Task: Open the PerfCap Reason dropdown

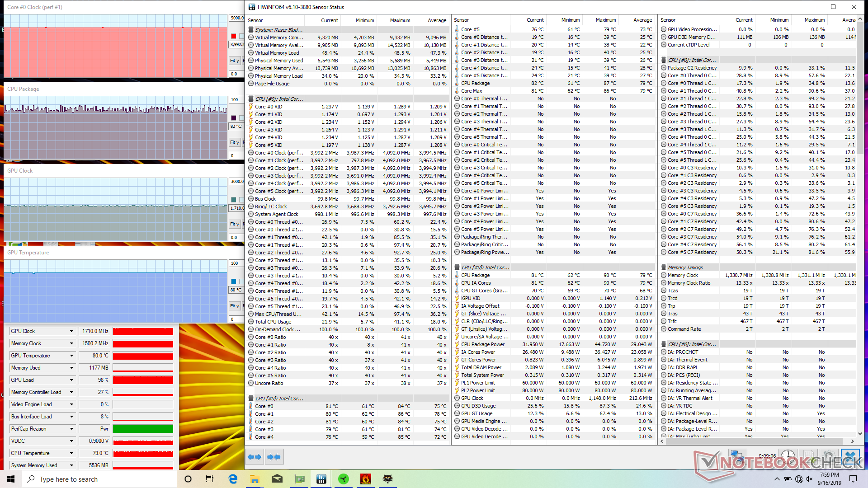Action: (71, 429)
